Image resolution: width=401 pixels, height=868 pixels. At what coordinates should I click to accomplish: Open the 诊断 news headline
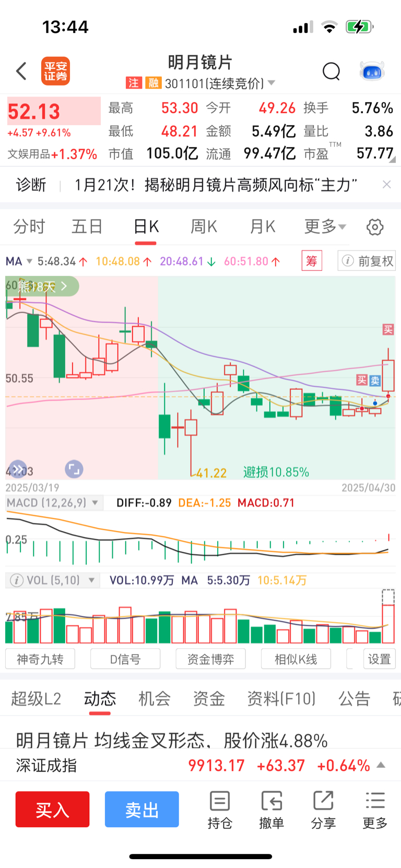tap(216, 184)
